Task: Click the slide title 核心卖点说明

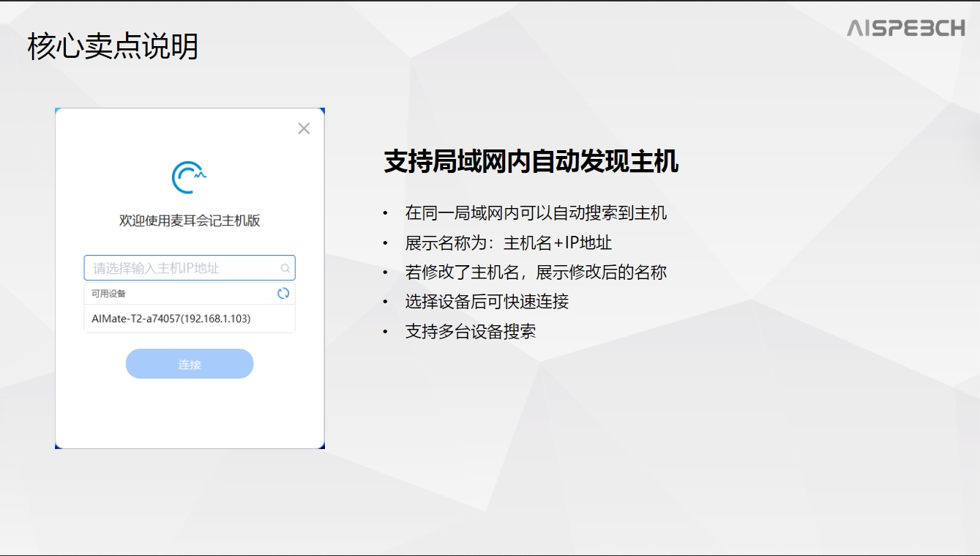Action: coord(113,47)
